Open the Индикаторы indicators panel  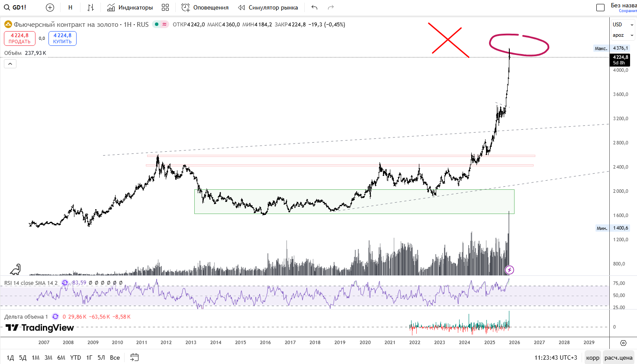coord(130,7)
